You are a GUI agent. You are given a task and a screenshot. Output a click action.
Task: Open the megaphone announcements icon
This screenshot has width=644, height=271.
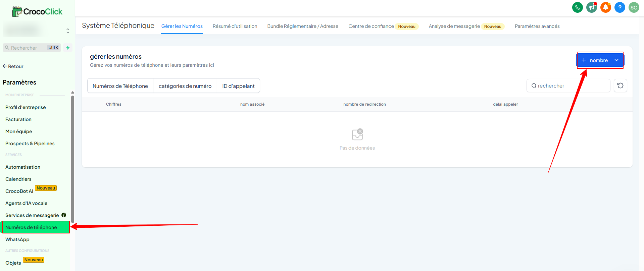click(x=591, y=7)
